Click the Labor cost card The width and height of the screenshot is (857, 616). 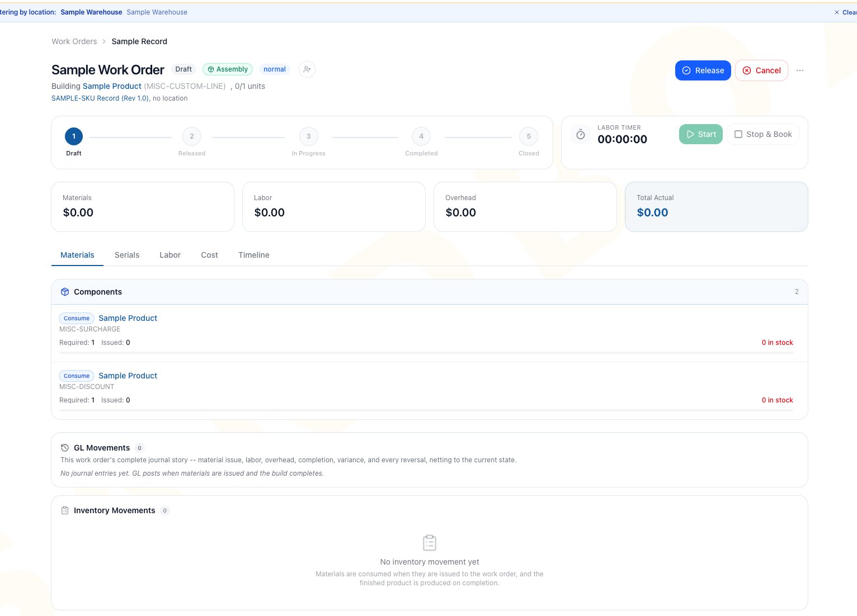334,207
